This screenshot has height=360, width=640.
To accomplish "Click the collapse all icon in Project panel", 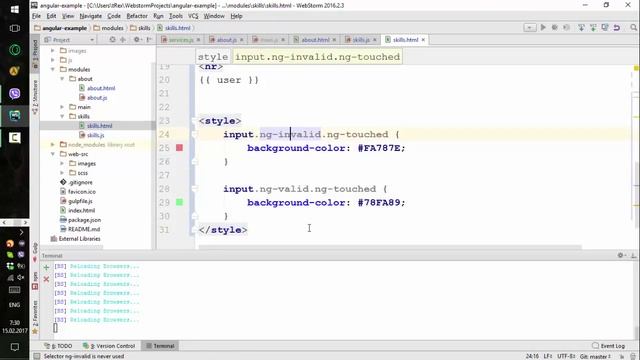I will (x=123, y=40).
